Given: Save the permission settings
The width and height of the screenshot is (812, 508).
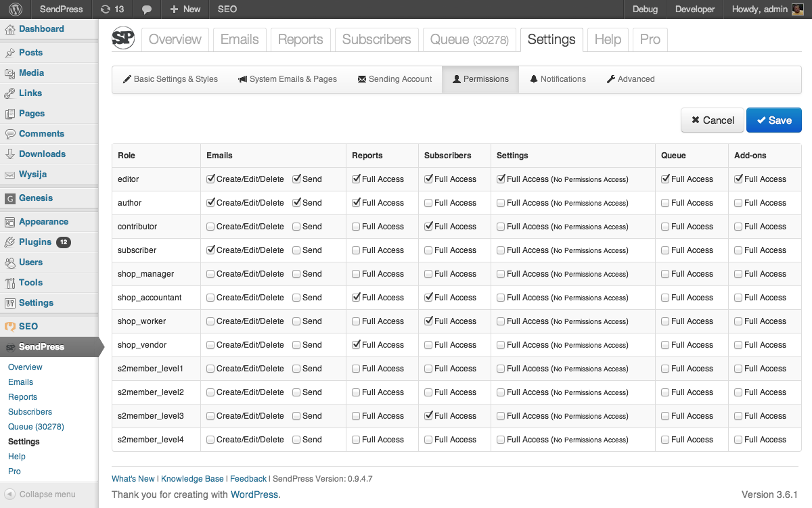Looking at the screenshot, I should (774, 120).
